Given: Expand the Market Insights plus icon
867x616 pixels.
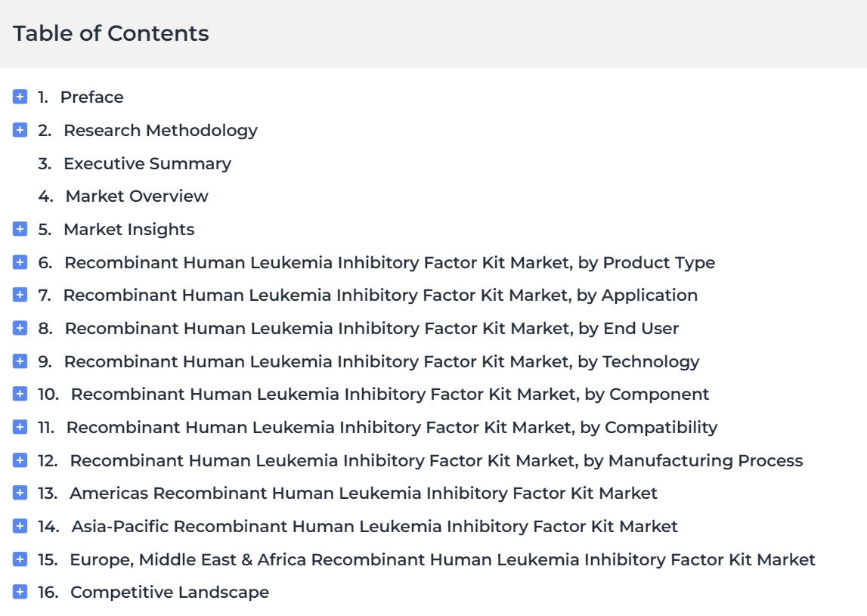Looking at the screenshot, I should coord(20,229).
